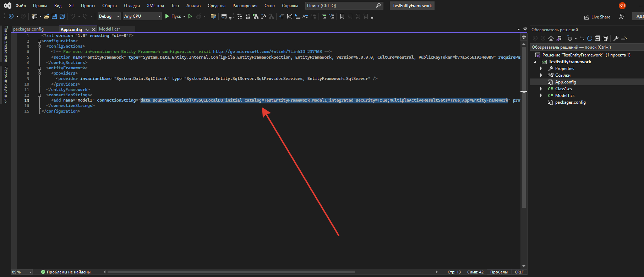Image resolution: width=644 pixels, height=277 pixels.
Task: Open the go.microsoft.com link in the comment
Action: coord(267,51)
